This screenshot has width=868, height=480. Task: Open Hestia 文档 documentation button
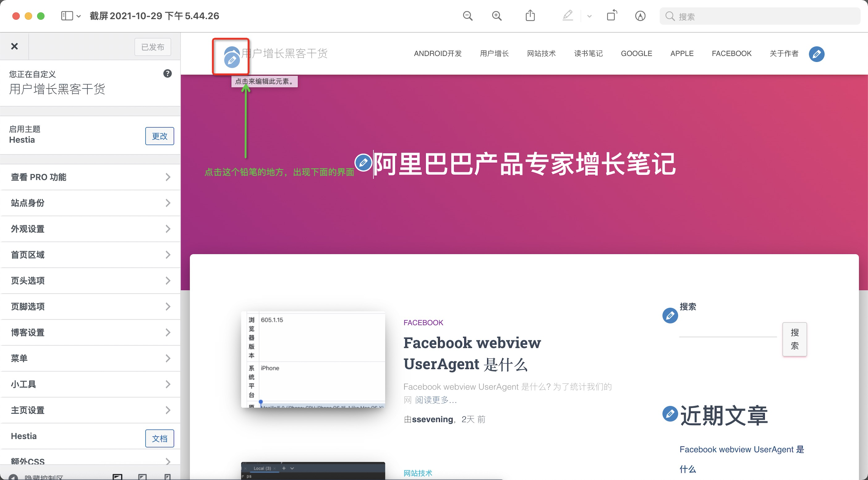160,438
